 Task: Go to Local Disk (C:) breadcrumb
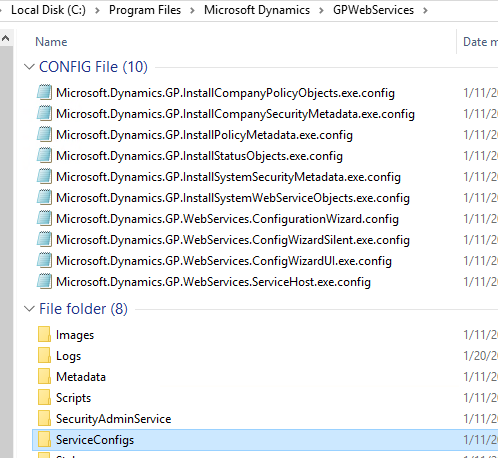[48, 10]
